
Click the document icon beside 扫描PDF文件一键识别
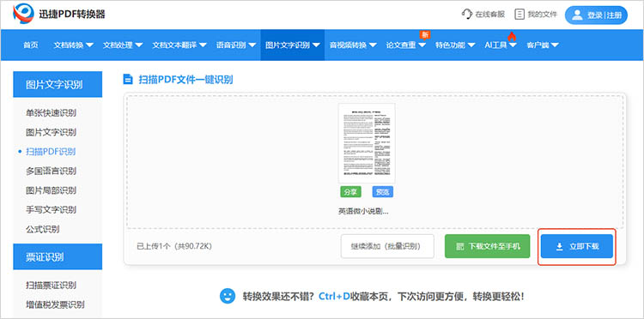128,79
